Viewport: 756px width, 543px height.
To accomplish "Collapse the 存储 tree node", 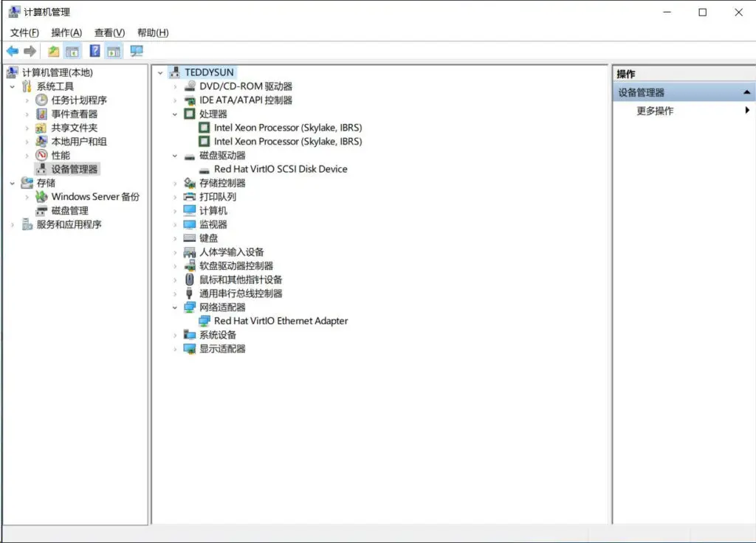I will coord(13,183).
